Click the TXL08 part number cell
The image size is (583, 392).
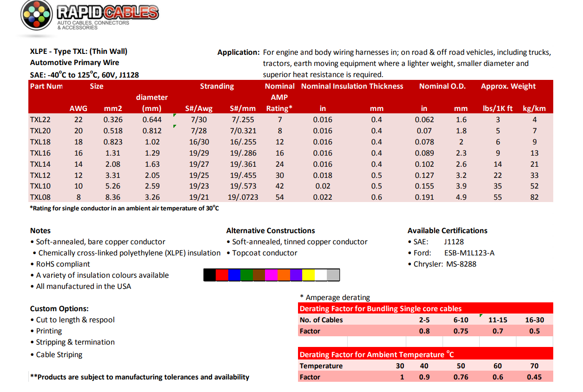pyautogui.click(x=40, y=197)
